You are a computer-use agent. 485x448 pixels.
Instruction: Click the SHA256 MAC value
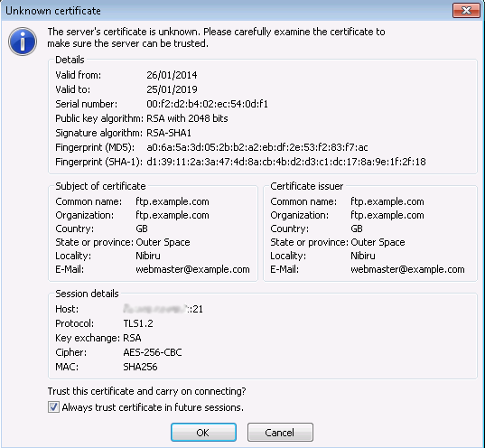pos(140,367)
